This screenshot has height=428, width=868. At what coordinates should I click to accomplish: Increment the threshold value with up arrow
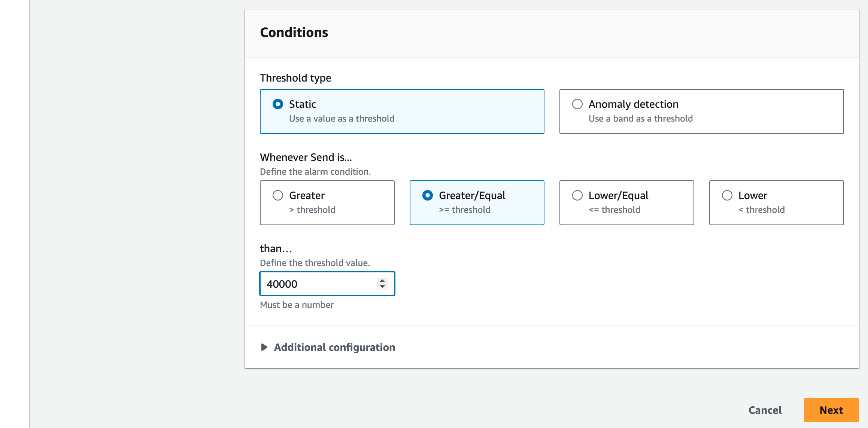(x=382, y=281)
